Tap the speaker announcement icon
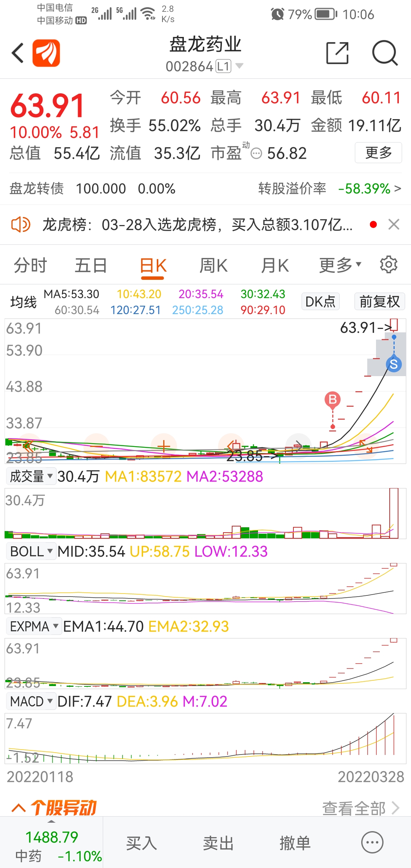 21,225
